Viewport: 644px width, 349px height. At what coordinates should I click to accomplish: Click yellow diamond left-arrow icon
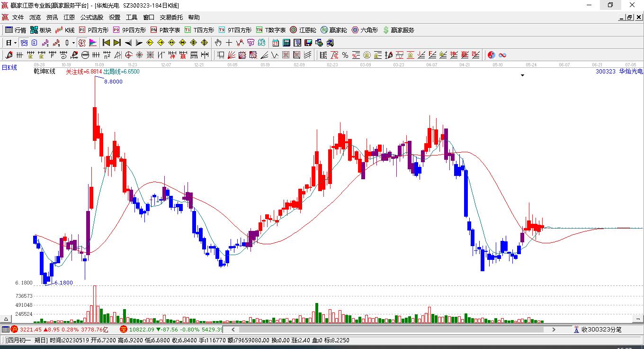(150, 43)
